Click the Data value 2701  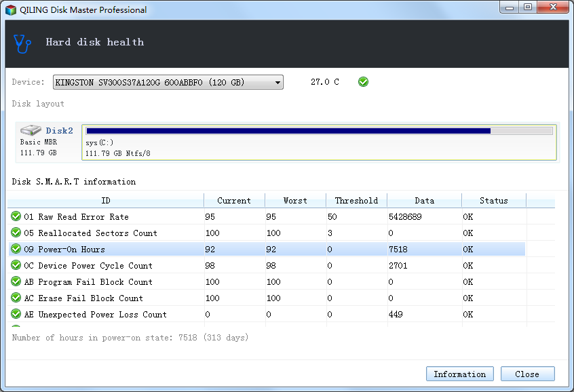[x=398, y=265]
